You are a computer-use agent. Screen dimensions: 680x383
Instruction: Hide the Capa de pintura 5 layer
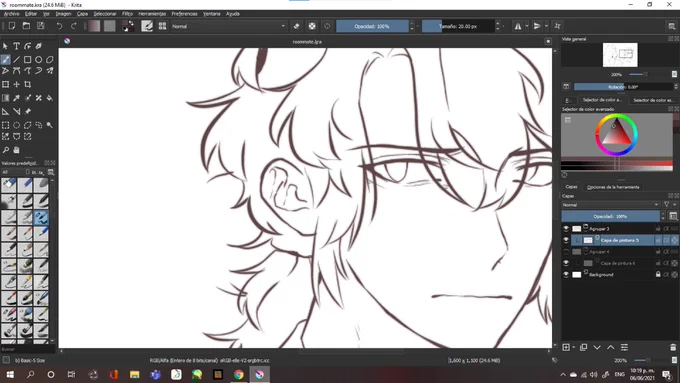click(x=566, y=240)
